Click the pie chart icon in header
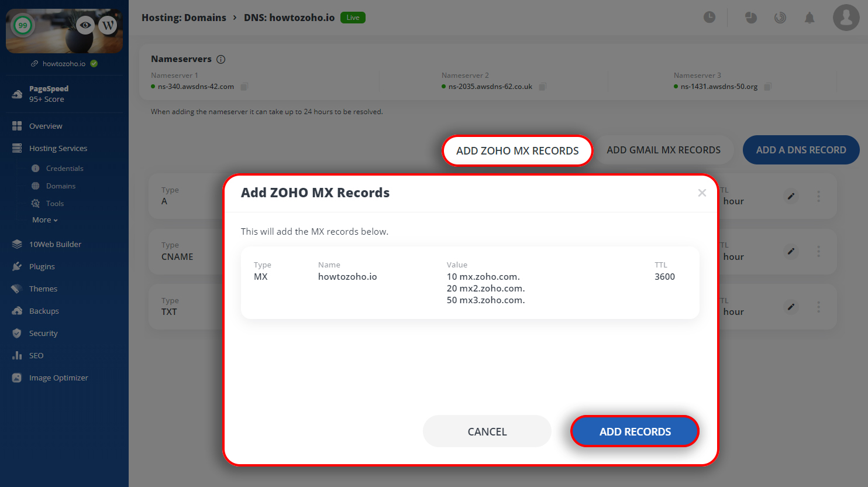Image resolution: width=868 pixels, height=487 pixels. tap(751, 18)
